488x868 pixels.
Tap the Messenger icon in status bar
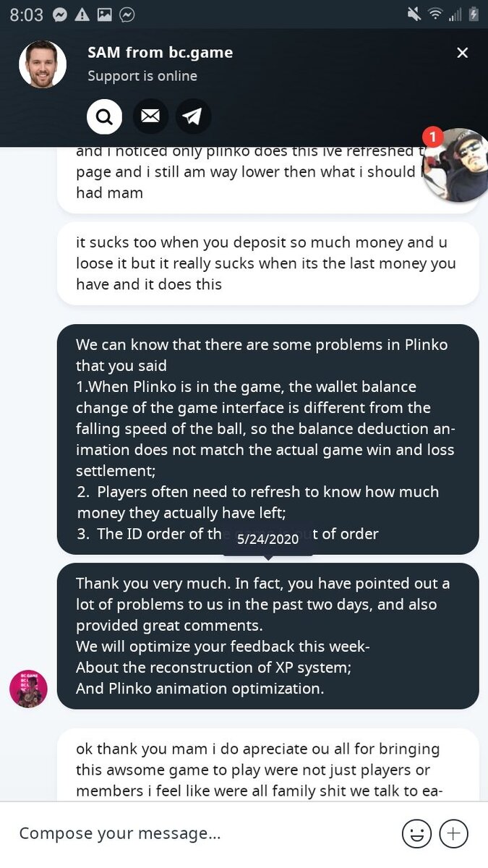tap(61, 14)
